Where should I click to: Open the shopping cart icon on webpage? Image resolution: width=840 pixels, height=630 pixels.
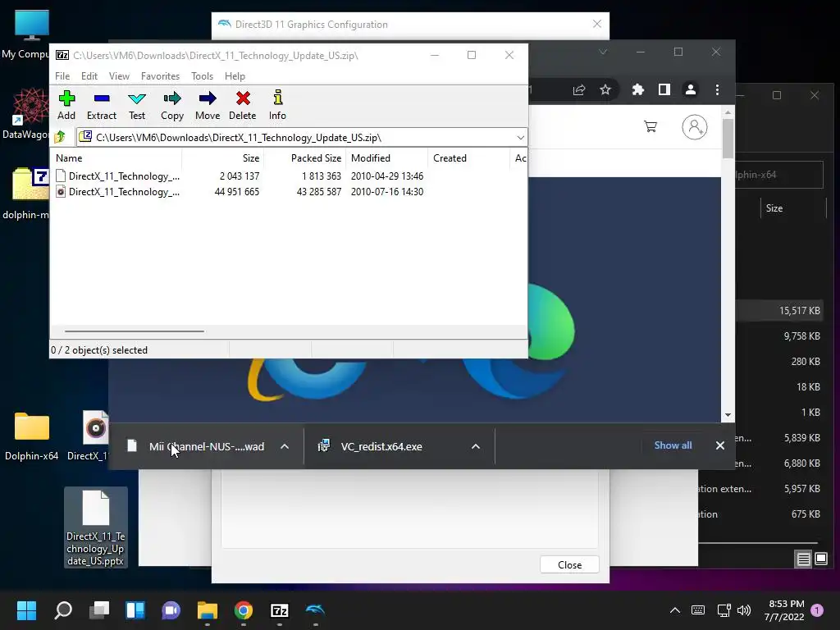click(x=651, y=127)
